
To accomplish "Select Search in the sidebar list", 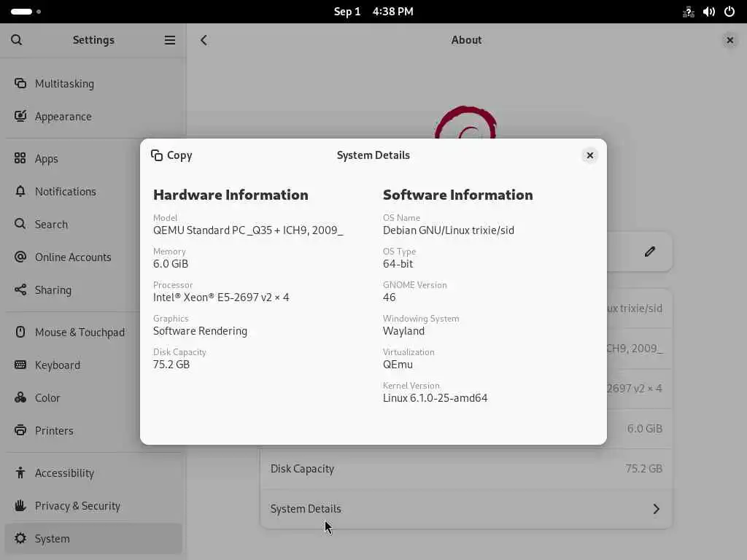I will (93, 225).
